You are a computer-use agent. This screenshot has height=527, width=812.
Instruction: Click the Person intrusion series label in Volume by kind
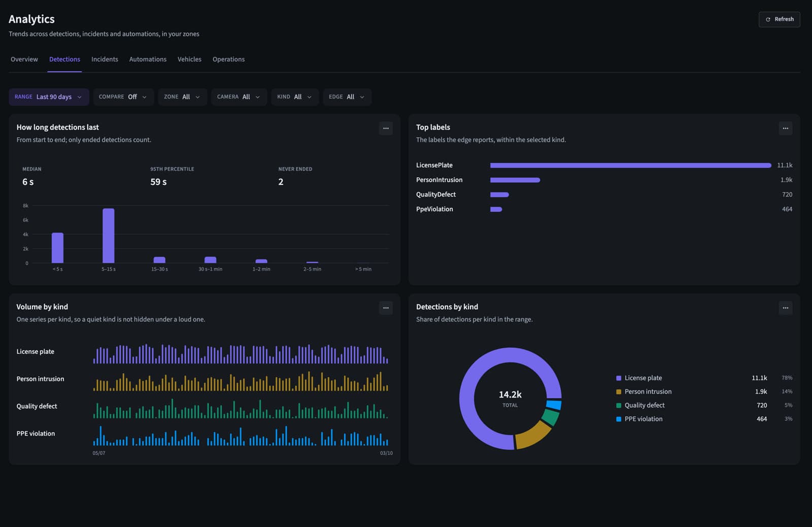[40, 379]
